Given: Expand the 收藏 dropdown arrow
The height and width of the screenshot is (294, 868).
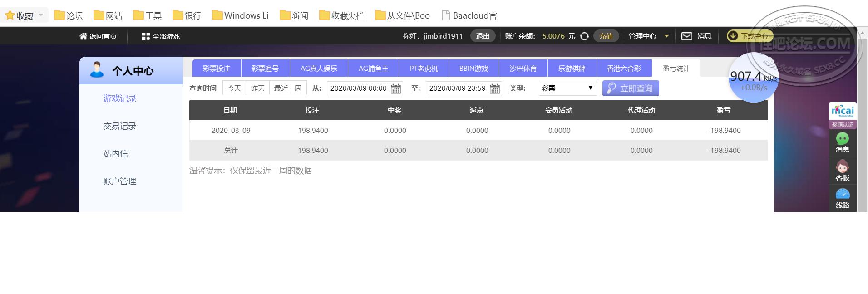Looking at the screenshot, I should 41,15.
